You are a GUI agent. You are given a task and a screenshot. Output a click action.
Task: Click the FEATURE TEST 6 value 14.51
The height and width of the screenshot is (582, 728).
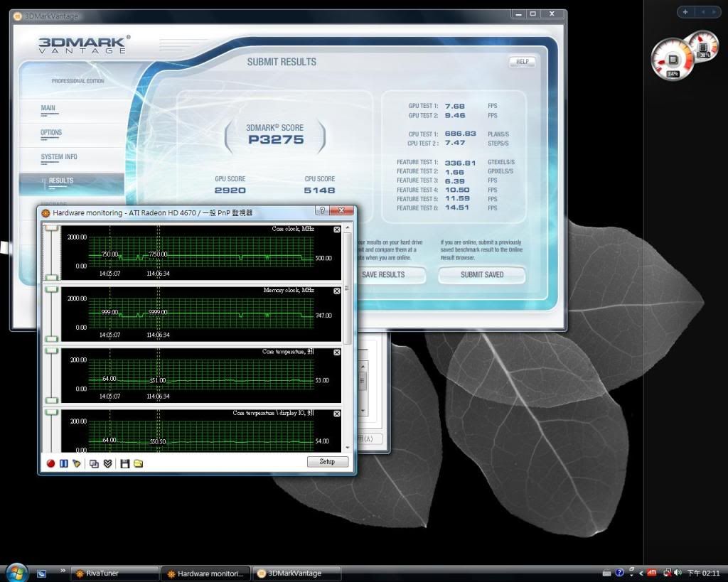[x=457, y=208]
